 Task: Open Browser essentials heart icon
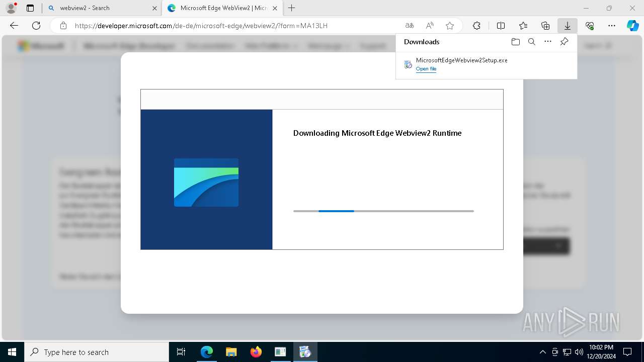tap(590, 26)
